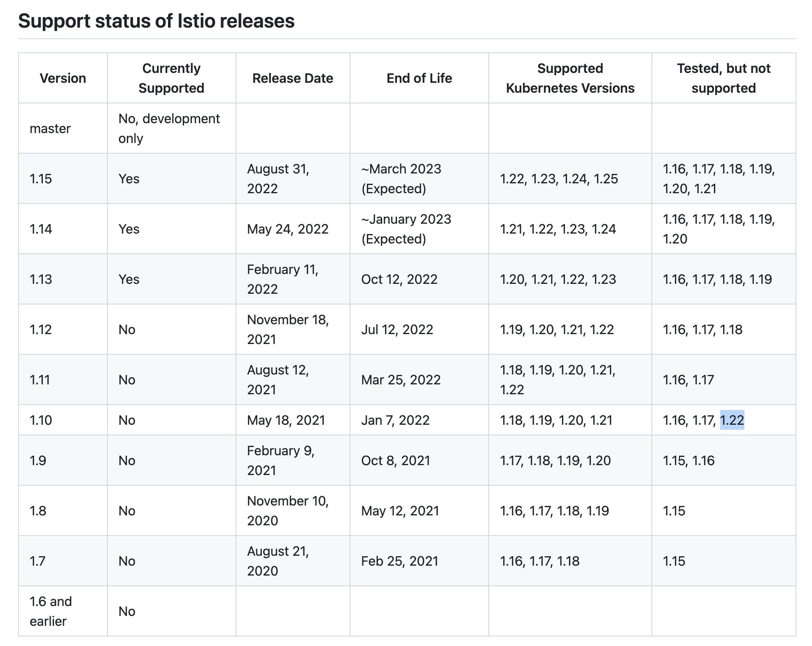Image resolution: width=812 pixels, height=646 pixels.
Task: Click '1.15, 1.16' tested cell
Action: (723, 460)
